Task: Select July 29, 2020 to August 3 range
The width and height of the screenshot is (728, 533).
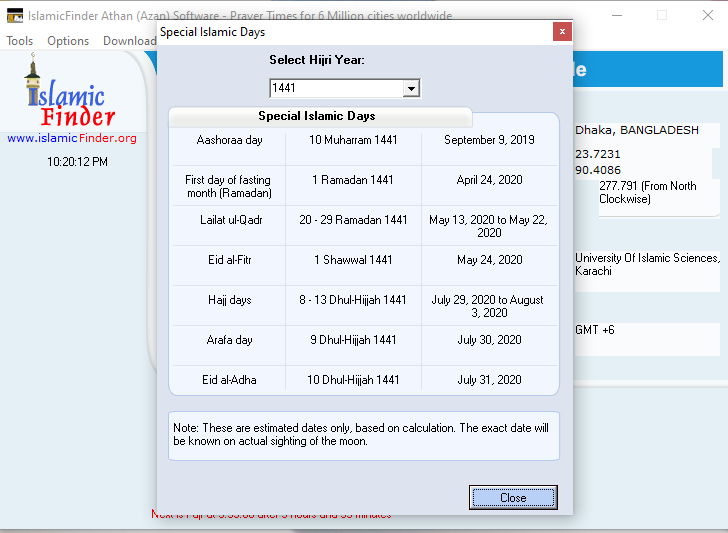Action: pyautogui.click(x=488, y=306)
